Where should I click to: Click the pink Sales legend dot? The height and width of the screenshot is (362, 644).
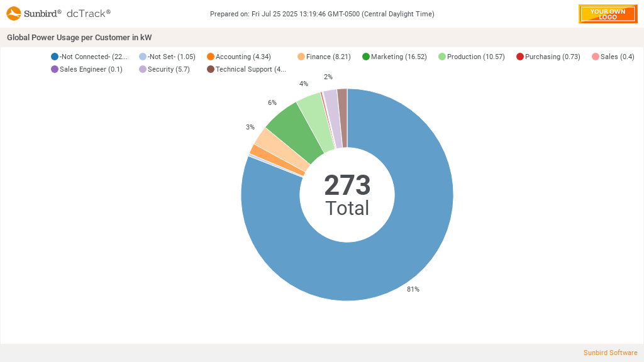coord(596,57)
